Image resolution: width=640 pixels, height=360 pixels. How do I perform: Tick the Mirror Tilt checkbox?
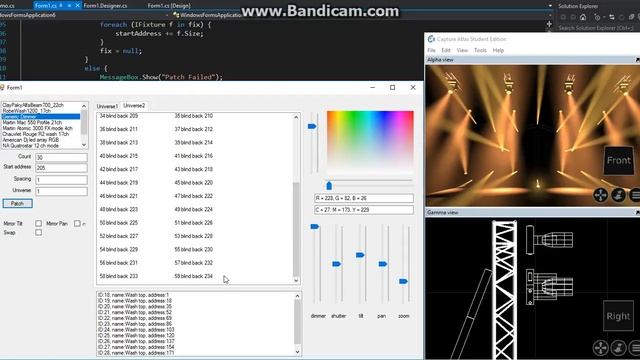(x=38, y=223)
